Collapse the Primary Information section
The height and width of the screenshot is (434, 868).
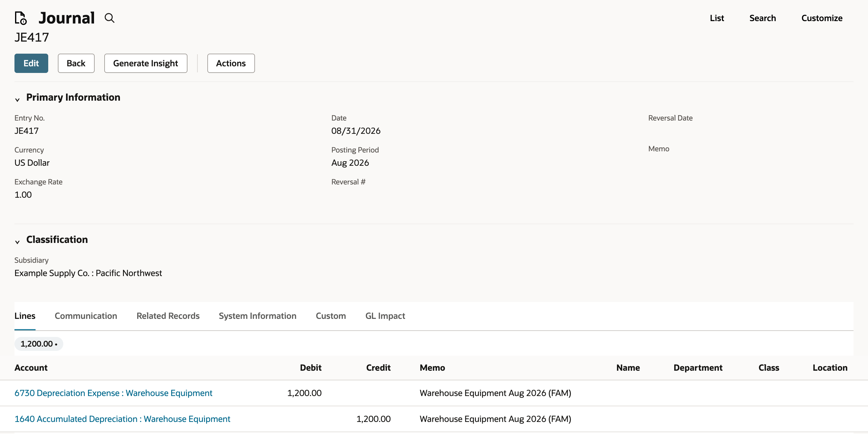(x=17, y=99)
